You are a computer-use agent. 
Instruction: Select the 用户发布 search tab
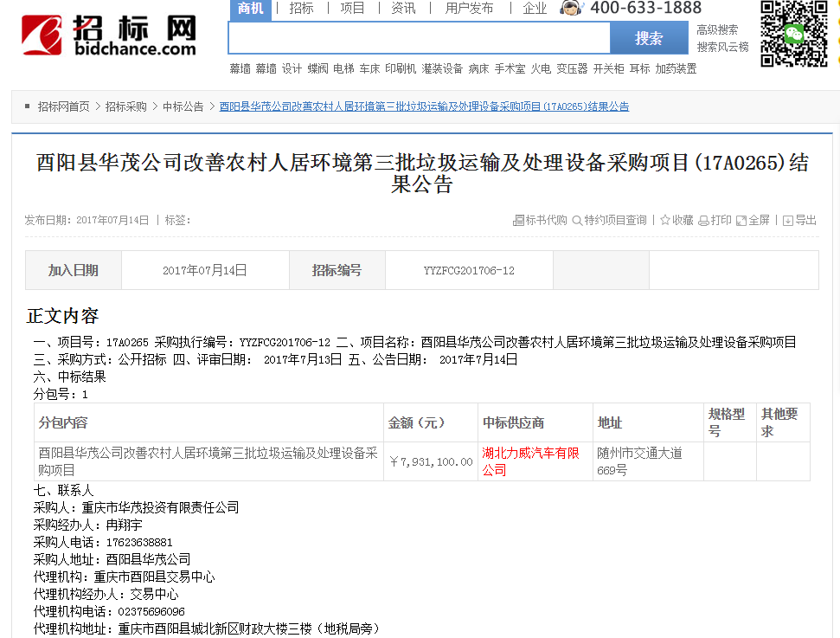click(x=469, y=8)
